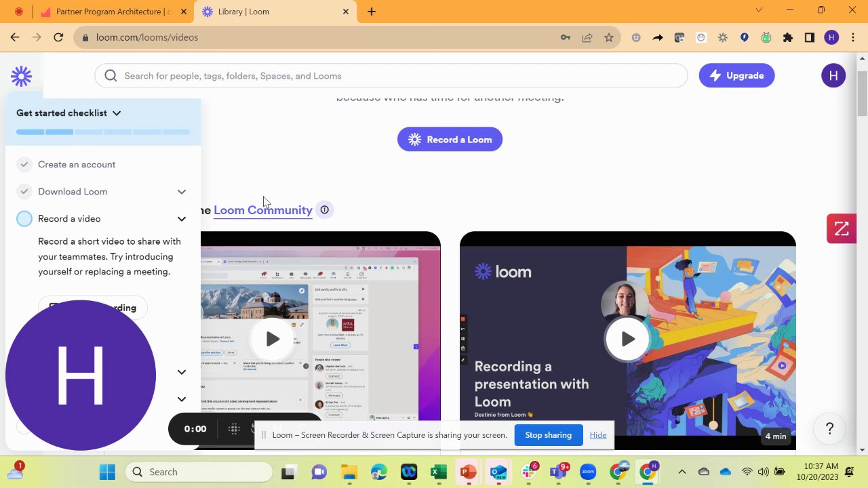The width and height of the screenshot is (868, 488).
Task: Click Stop sharing in the screen-share bar
Action: click(x=548, y=435)
